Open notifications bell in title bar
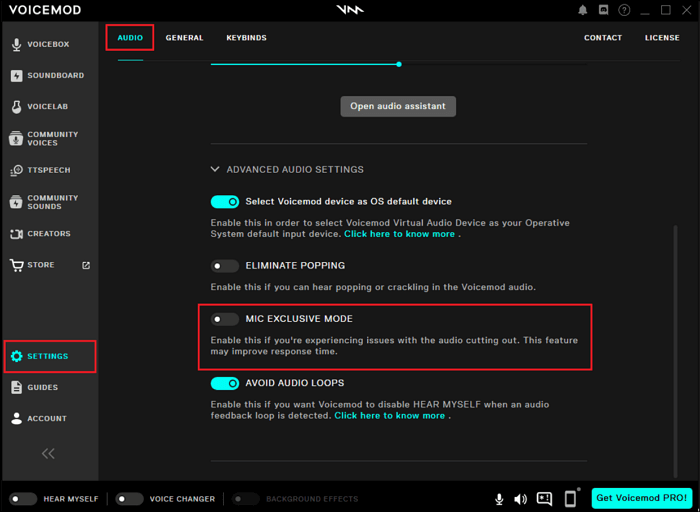700x512 pixels. click(583, 10)
